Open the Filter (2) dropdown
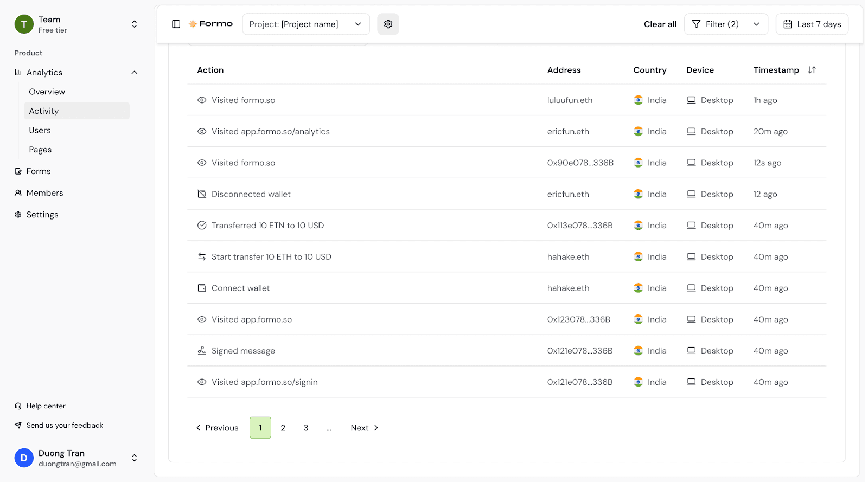The height and width of the screenshot is (482, 868). [x=726, y=24]
